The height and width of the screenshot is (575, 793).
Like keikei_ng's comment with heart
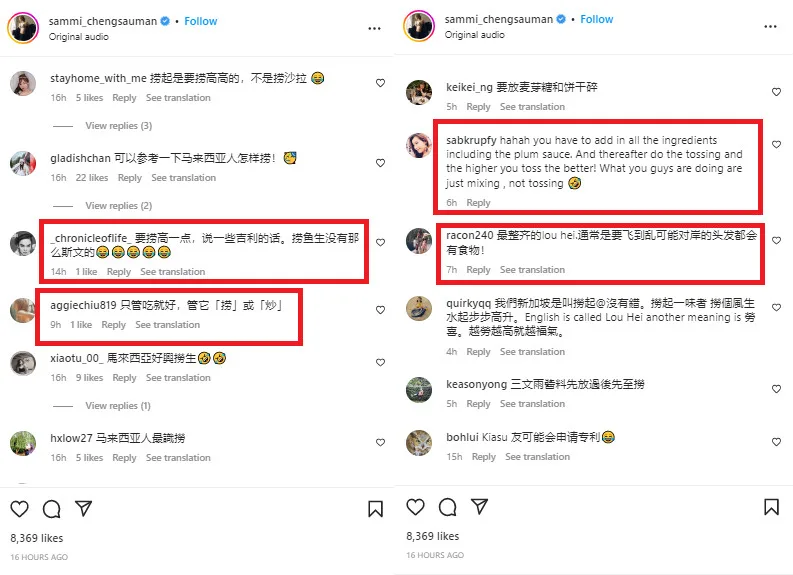[x=776, y=92]
